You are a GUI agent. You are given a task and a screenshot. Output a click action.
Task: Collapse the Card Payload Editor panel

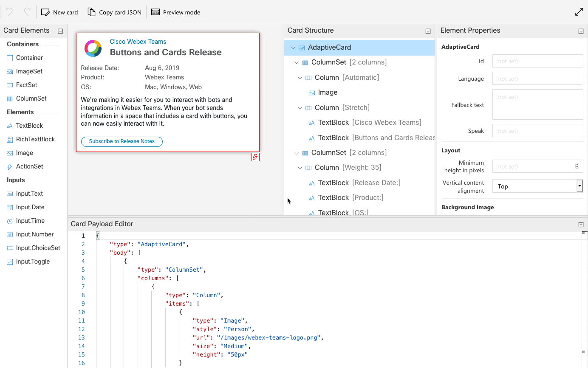point(581,225)
